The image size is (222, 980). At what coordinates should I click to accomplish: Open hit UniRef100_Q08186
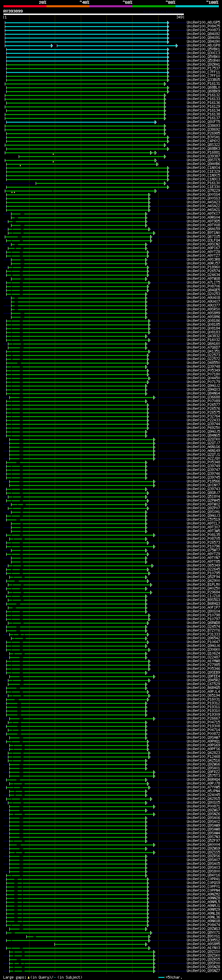203,321
